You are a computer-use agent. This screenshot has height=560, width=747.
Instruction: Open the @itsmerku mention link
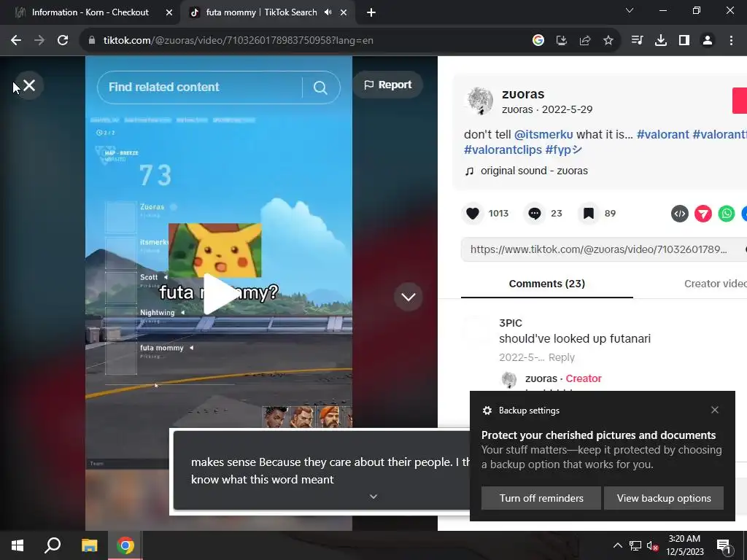[543, 135]
